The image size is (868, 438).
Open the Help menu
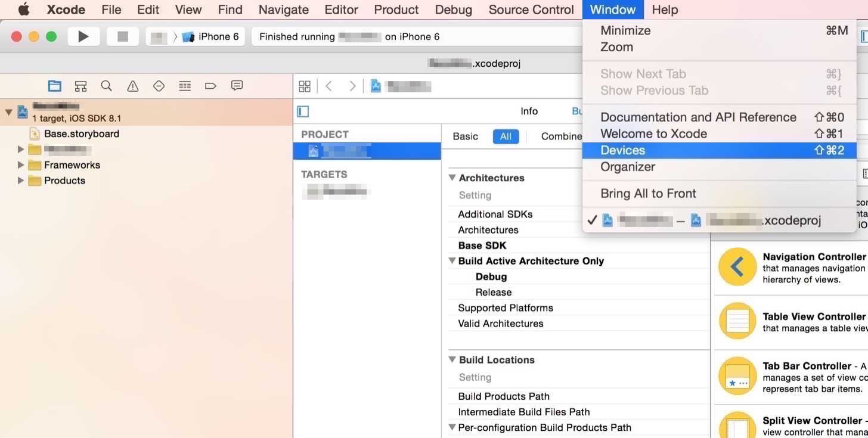pyautogui.click(x=665, y=10)
